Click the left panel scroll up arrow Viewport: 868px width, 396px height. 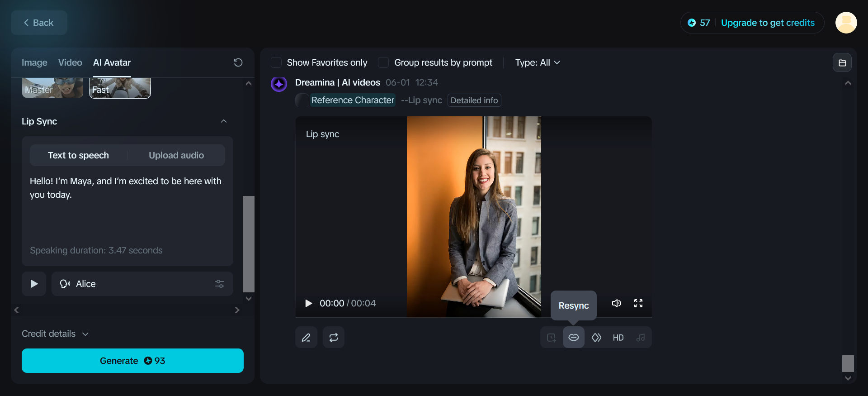click(248, 83)
